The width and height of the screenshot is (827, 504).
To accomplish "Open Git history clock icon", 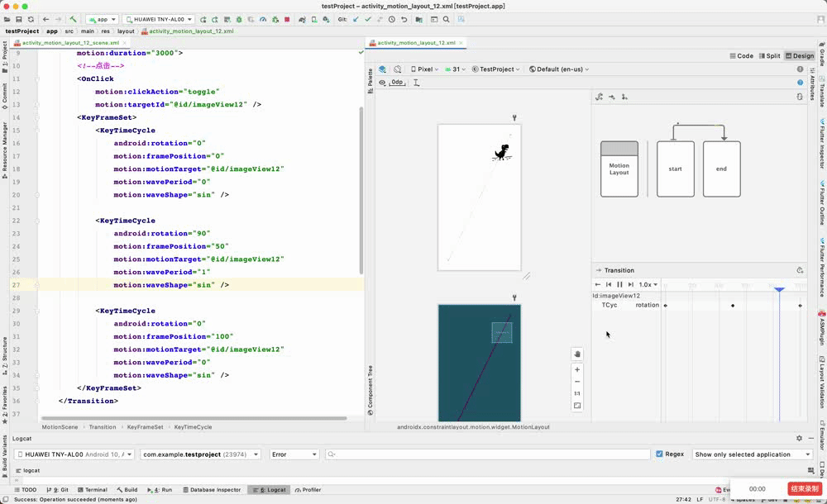I will 392,20.
